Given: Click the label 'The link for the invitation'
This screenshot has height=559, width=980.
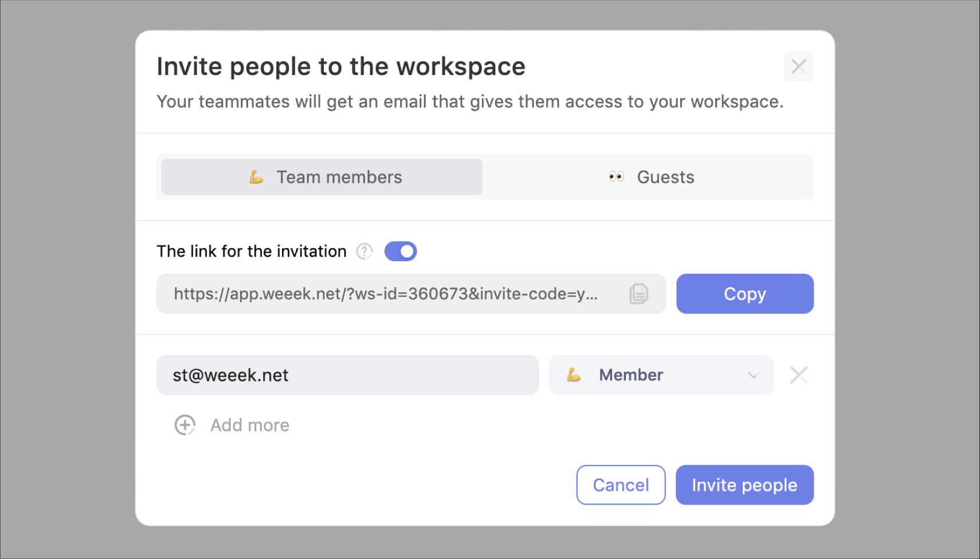Looking at the screenshot, I should point(252,251).
